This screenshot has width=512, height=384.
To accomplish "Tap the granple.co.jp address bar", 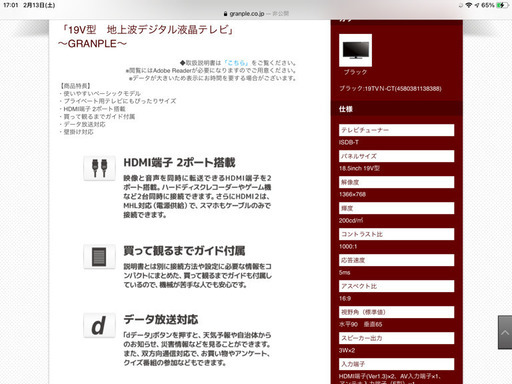I will tap(256, 14).
